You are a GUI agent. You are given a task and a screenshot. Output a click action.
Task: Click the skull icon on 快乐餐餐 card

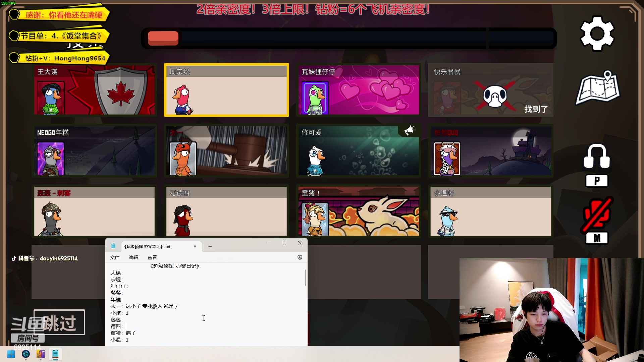pyautogui.click(x=494, y=96)
